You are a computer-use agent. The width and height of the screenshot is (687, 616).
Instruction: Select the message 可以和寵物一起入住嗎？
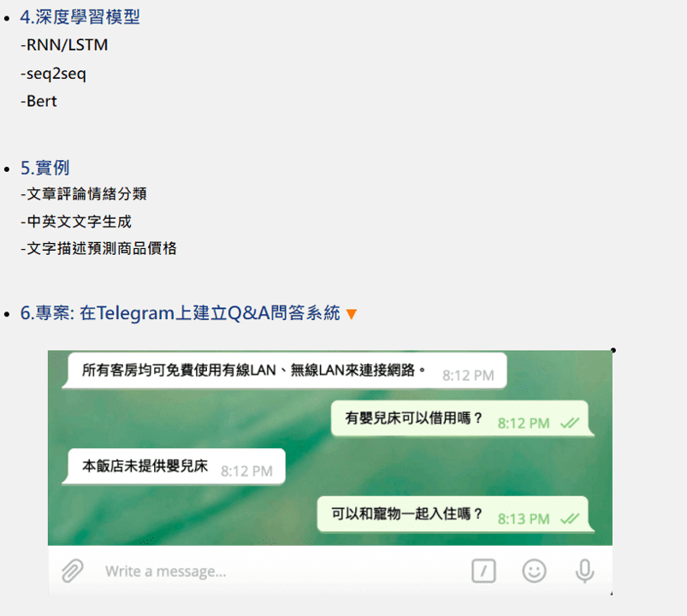(x=456, y=514)
